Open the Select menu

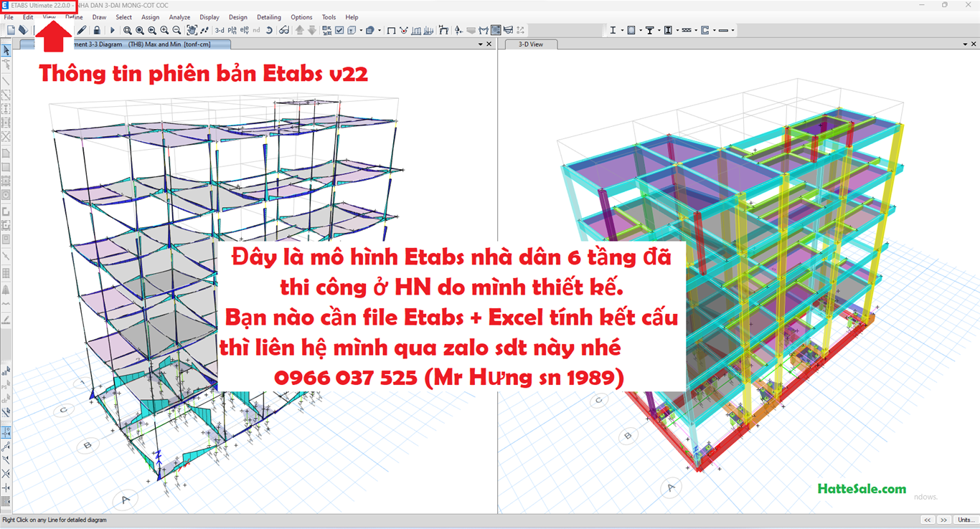123,17
